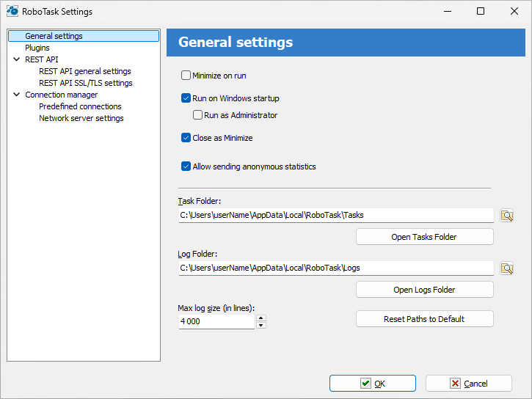
Task: Click Reset Paths to Default
Action: pos(424,318)
